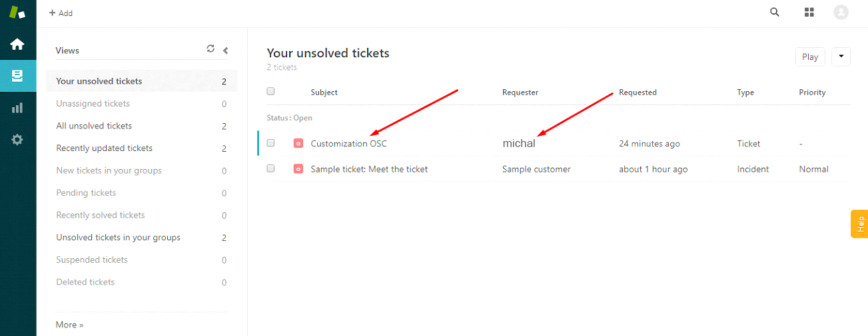868x336 pixels.
Task: Open the Reporting bar chart icon
Action: pyautogui.click(x=17, y=108)
